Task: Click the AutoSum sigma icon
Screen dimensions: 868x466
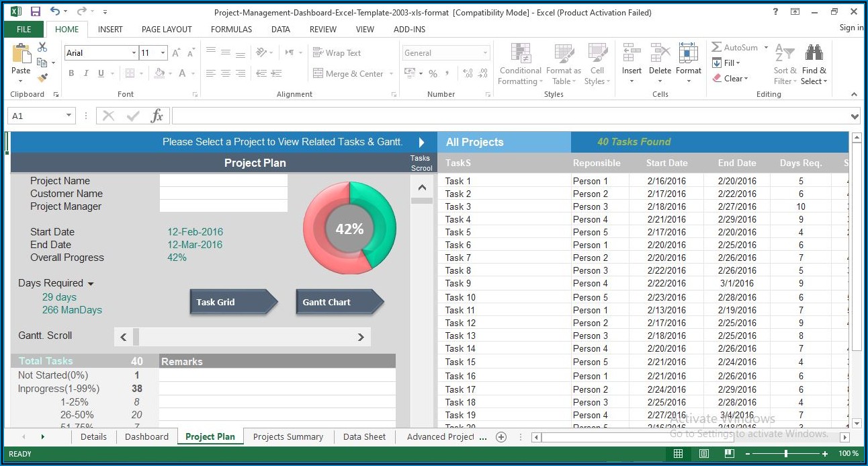Action: (718, 48)
